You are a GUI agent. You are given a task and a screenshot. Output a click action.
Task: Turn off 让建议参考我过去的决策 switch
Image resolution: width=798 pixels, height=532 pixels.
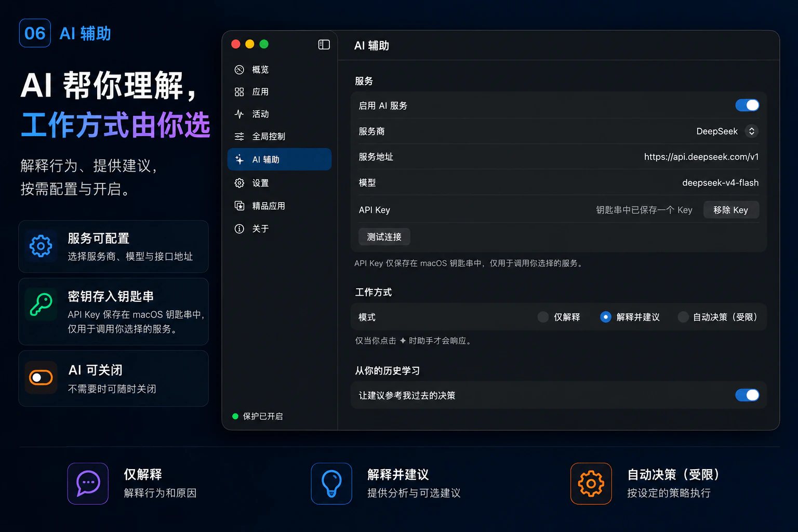[747, 395]
